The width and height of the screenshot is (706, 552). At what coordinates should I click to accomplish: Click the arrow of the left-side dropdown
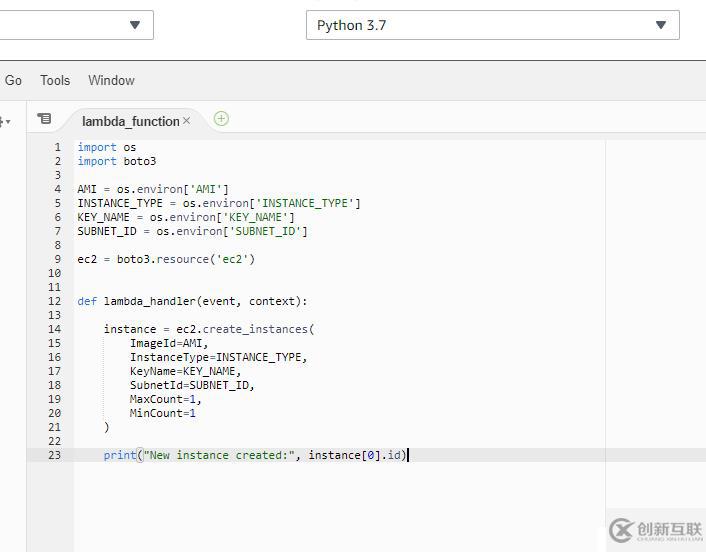pos(135,25)
